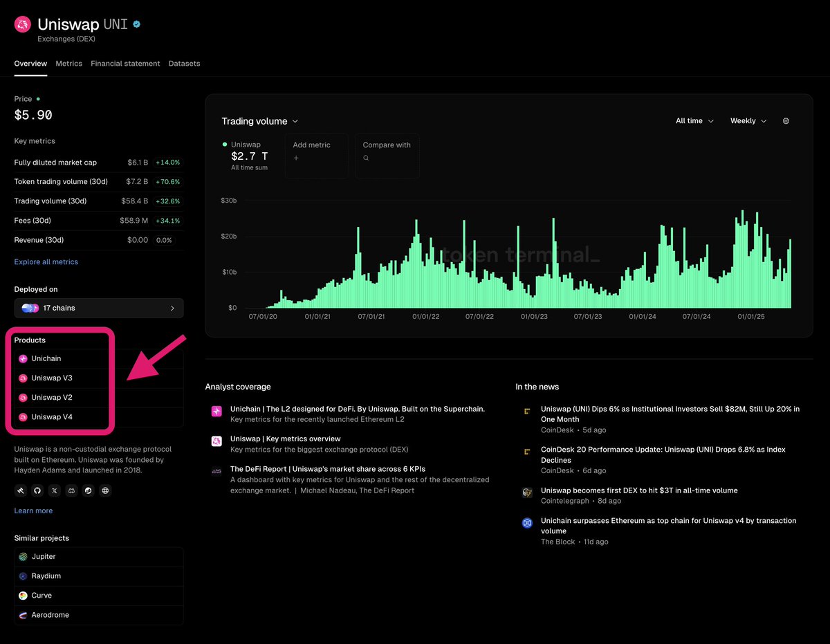Viewport: 830px width, 644px height.
Task: Switch to the Metrics tab
Action: (69, 64)
